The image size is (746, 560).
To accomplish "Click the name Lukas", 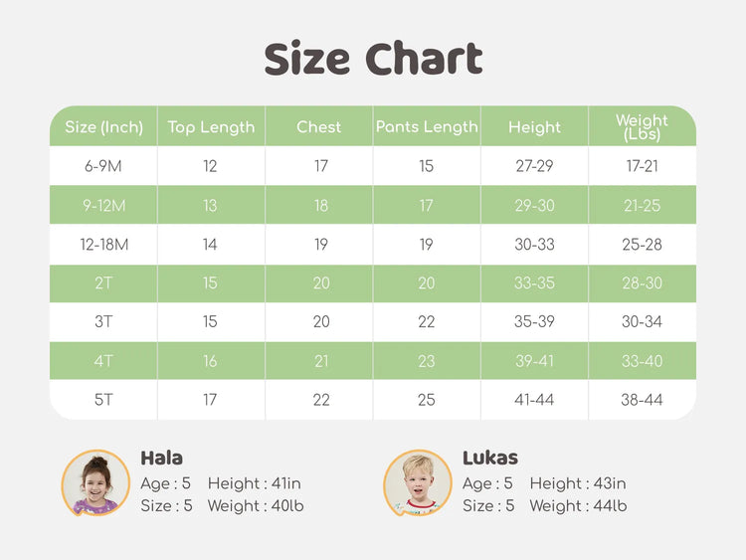I will point(489,459).
